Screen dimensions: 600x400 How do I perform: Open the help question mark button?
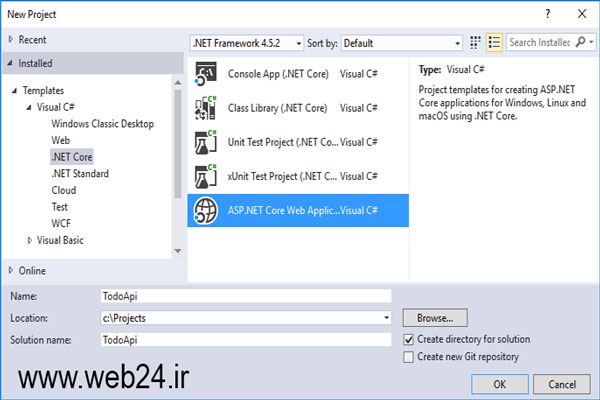(548, 14)
